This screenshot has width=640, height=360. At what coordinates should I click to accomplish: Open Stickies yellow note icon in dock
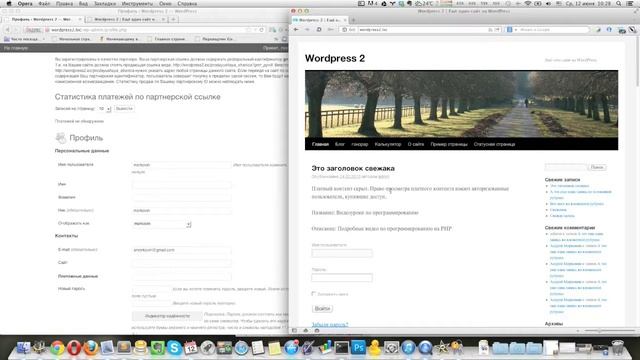click(x=274, y=348)
